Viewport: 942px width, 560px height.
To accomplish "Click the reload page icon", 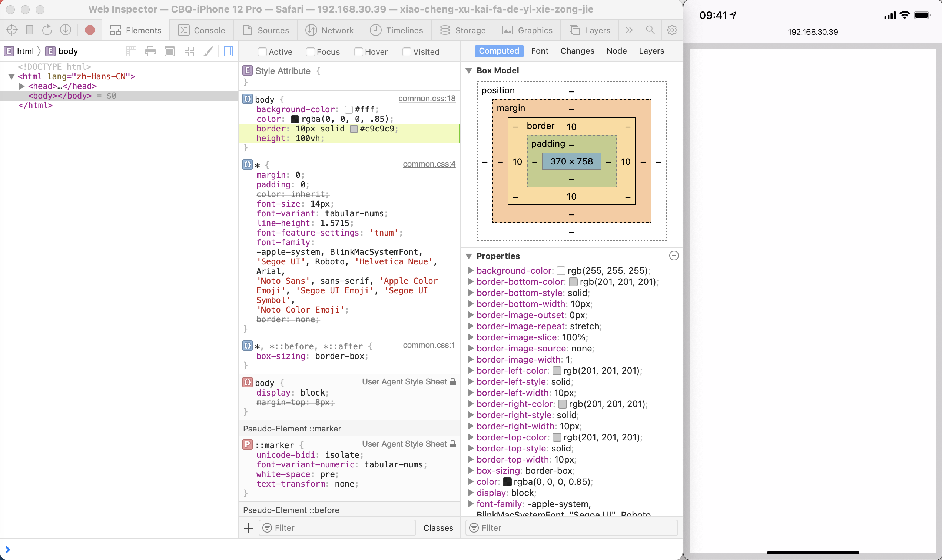I will [x=47, y=30].
